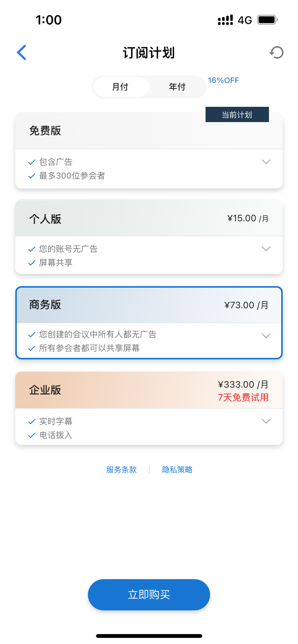Switch billing to 月付
Screen dimensions: 298x644
121,87
